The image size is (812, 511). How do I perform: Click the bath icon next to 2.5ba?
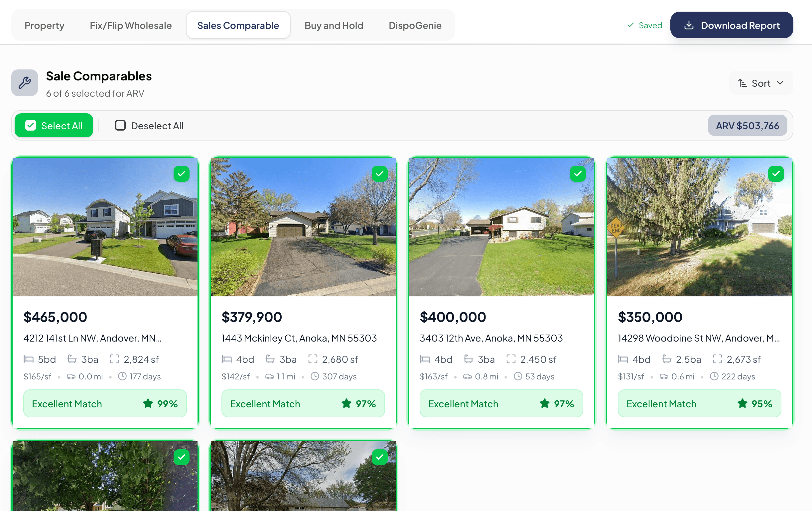coord(667,359)
